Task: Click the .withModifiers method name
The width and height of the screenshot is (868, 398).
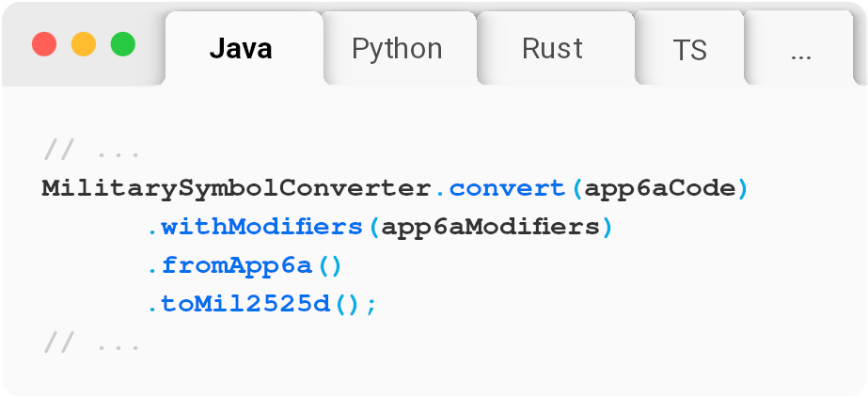Action: [256, 227]
